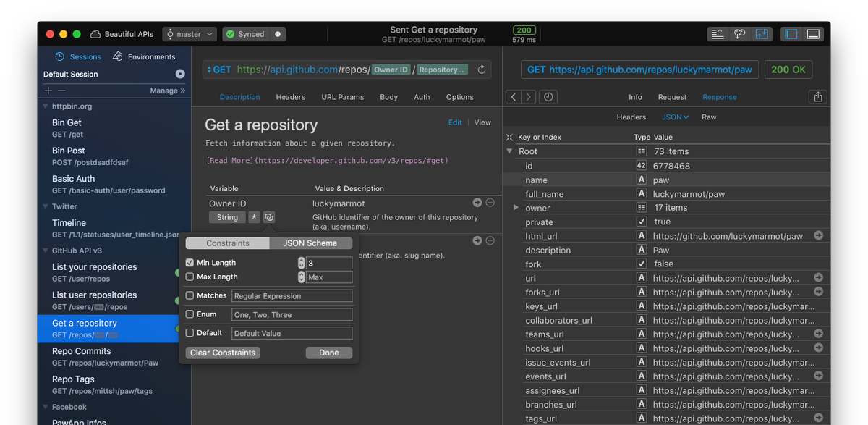Select the Timeline request

click(114, 228)
